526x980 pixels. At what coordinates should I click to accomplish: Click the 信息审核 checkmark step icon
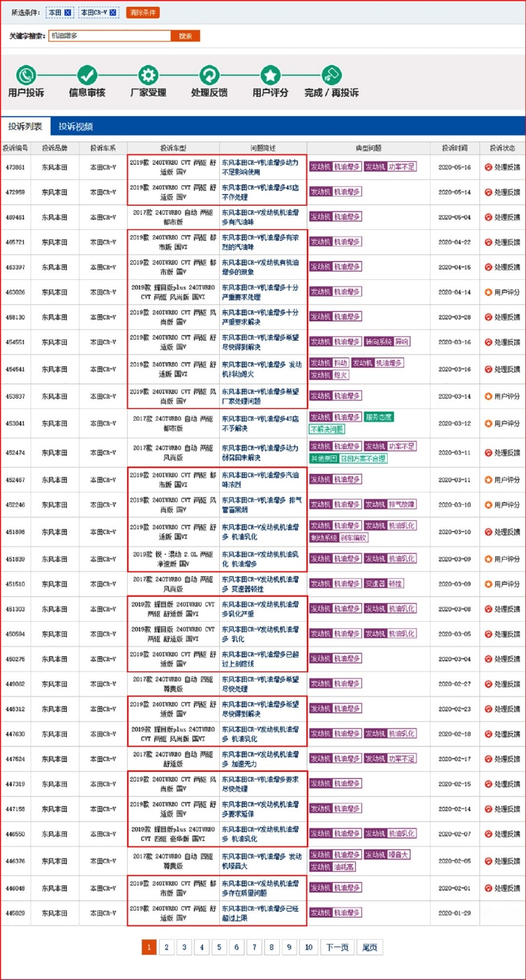(87, 75)
